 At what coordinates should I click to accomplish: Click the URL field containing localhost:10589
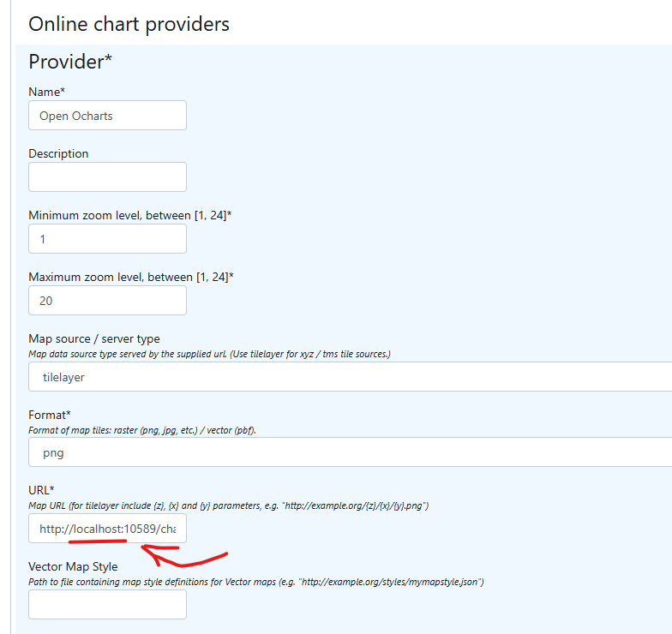coord(107,529)
